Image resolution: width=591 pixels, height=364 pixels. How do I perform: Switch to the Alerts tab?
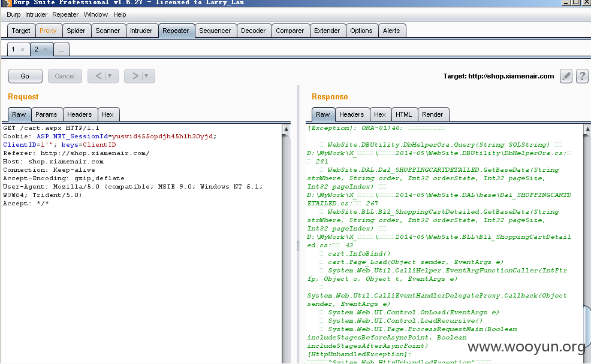click(391, 31)
